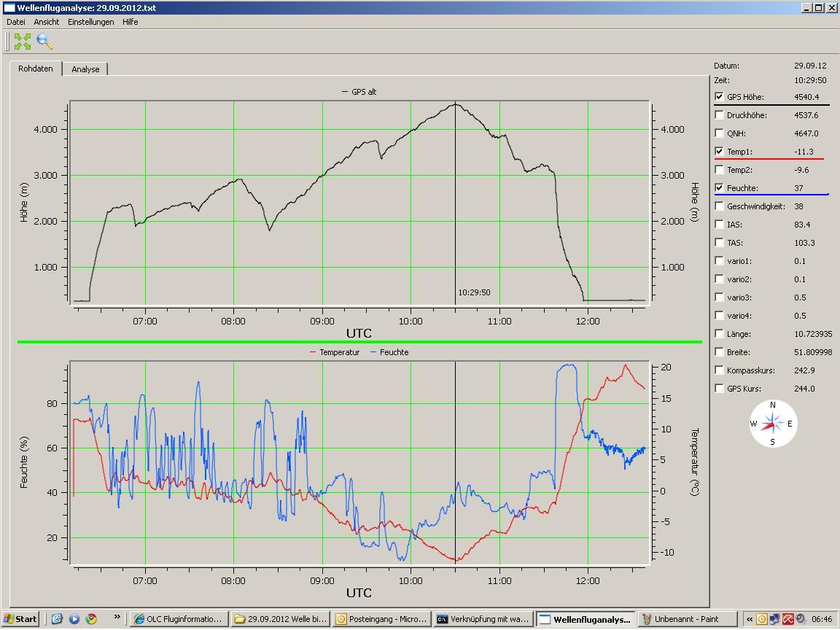Expand hidden quick launch items chevron
The height and width of the screenshot is (630, 840).
pos(117,618)
